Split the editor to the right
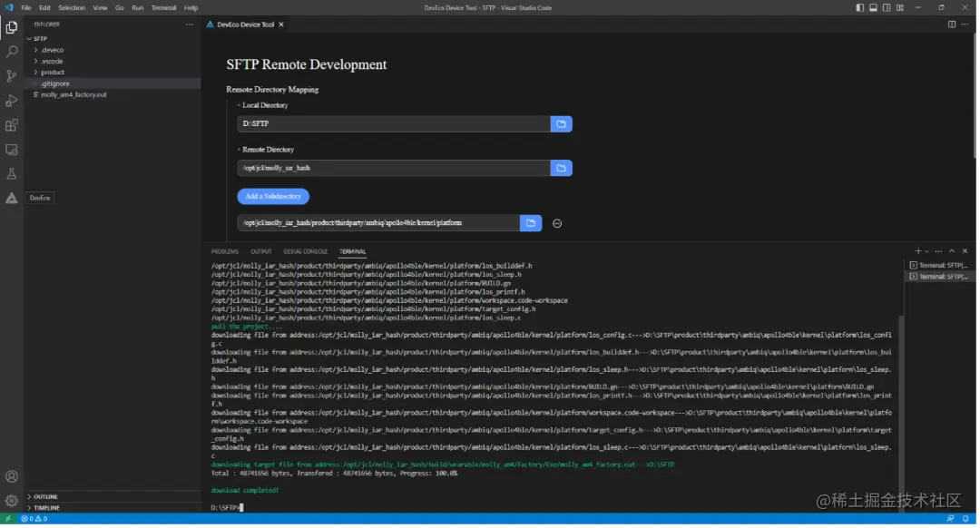Screen dimensions: 980x528 click(x=953, y=24)
